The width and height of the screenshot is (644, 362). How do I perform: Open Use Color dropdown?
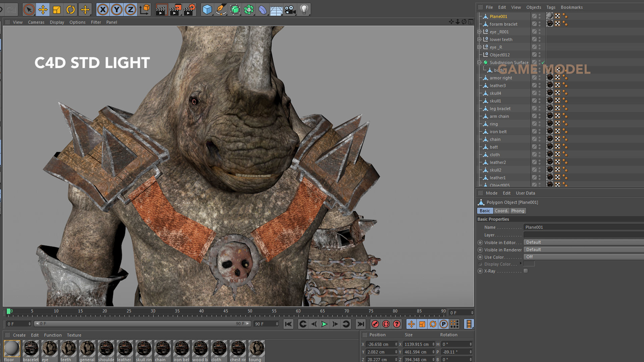pos(583,257)
